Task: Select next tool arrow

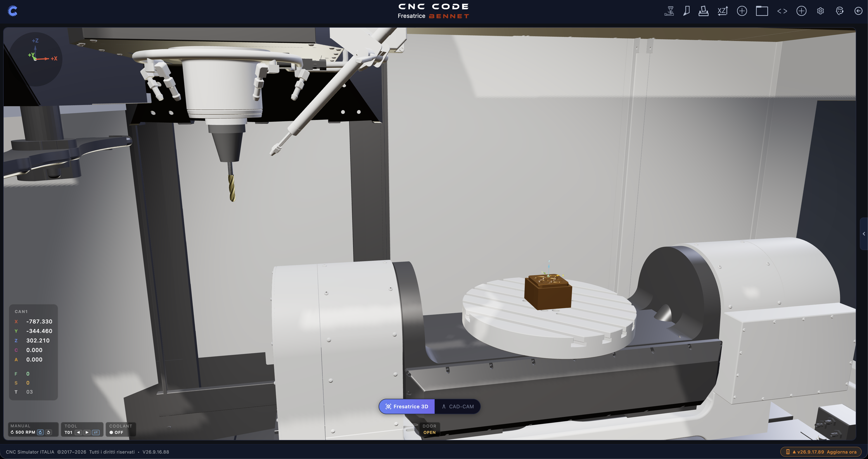Action: pyautogui.click(x=87, y=432)
